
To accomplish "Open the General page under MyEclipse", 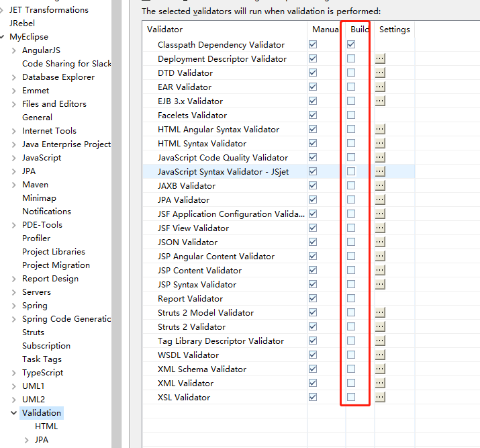I will click(37, 118).
